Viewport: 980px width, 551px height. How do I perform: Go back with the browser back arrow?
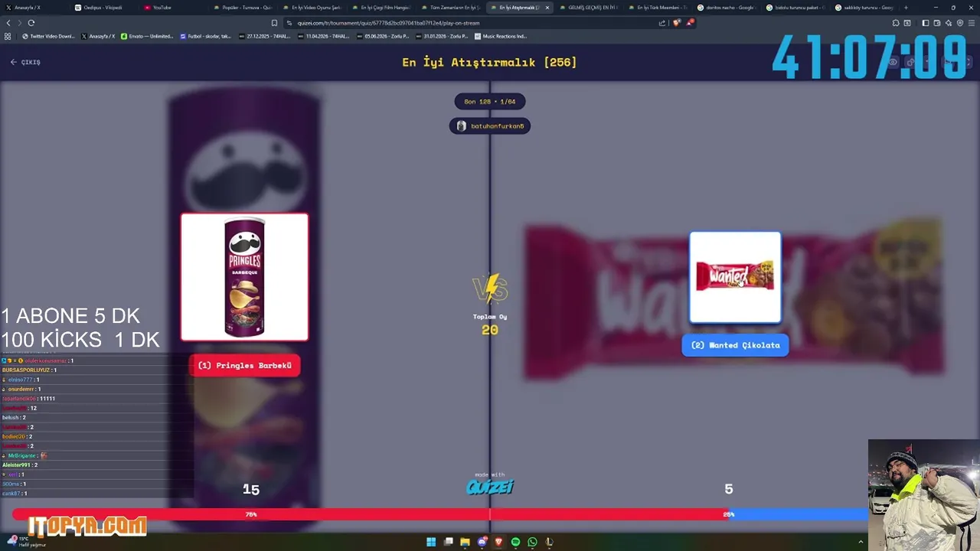click(x=8, y=23)
